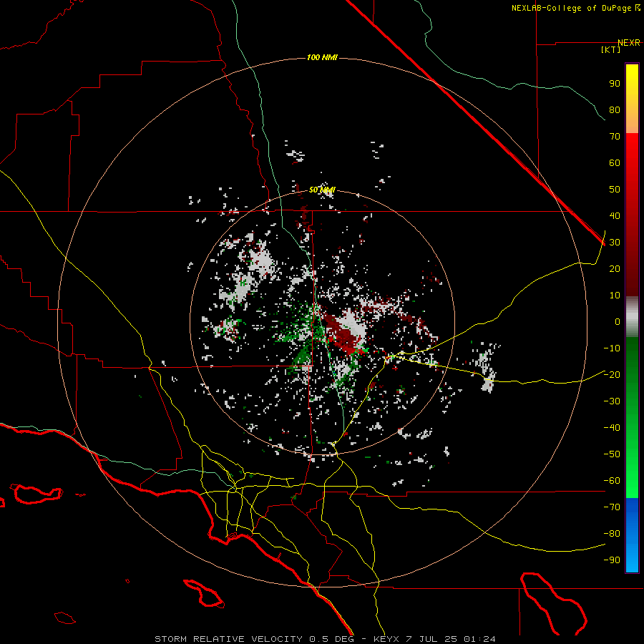Select the 80 value on velocity scale
This screenshot has width=644, height=644.
tap(615, 110)
